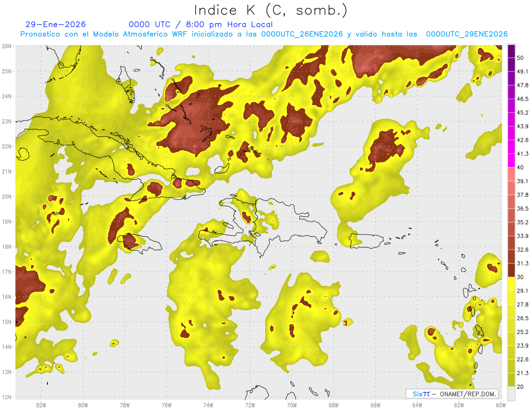Click the dark brown swatch between 30 and 31.3

click(511, 270)
